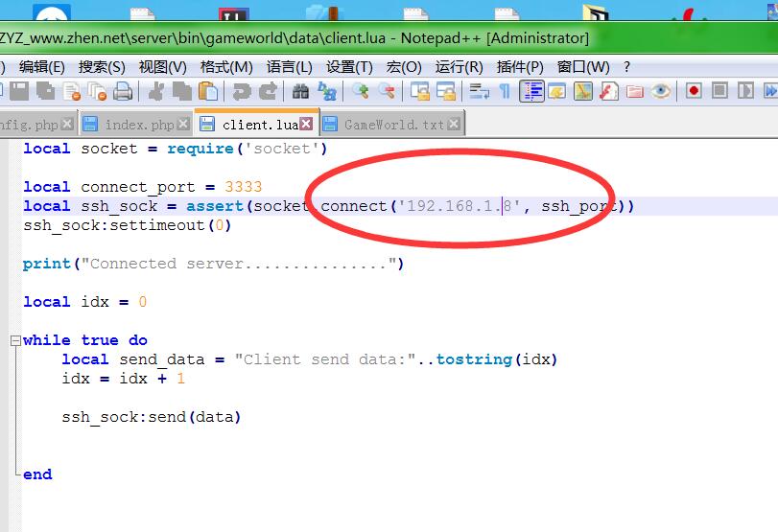Start macro recording with the red dot

coord(694,91)
